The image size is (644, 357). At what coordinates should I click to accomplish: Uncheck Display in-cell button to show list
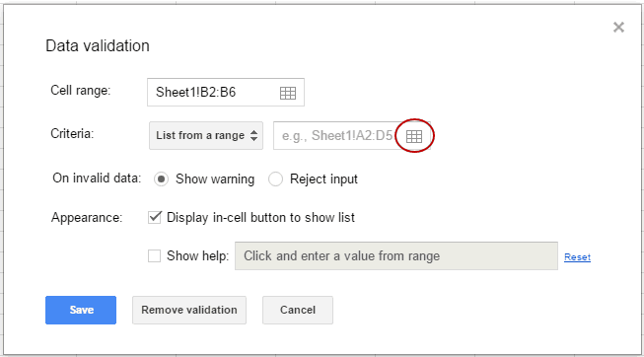tap(155, 217)
